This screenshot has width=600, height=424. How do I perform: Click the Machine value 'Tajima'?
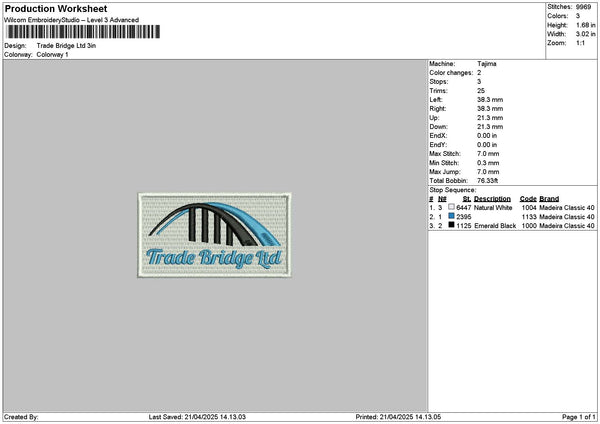[x=487, y=64]
